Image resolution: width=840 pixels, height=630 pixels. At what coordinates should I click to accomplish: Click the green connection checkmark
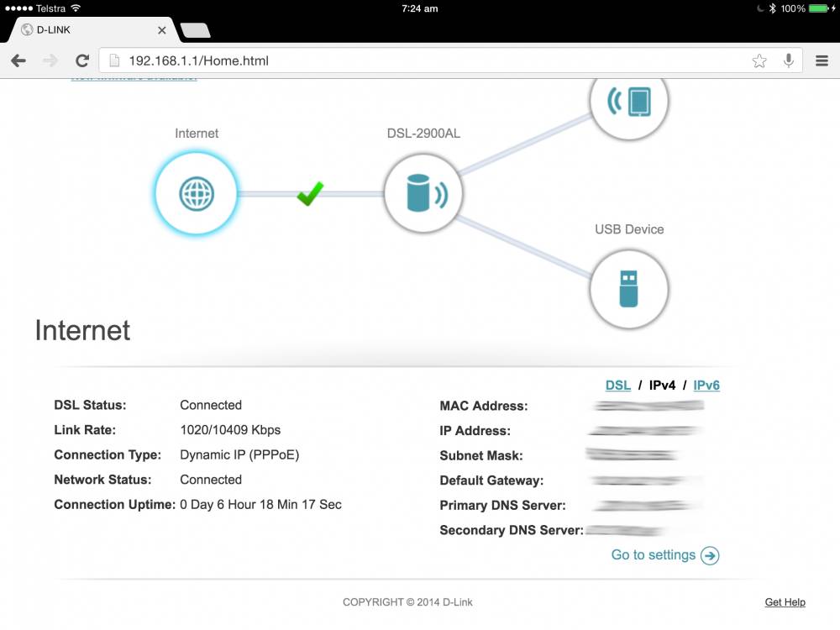[310, 193]
